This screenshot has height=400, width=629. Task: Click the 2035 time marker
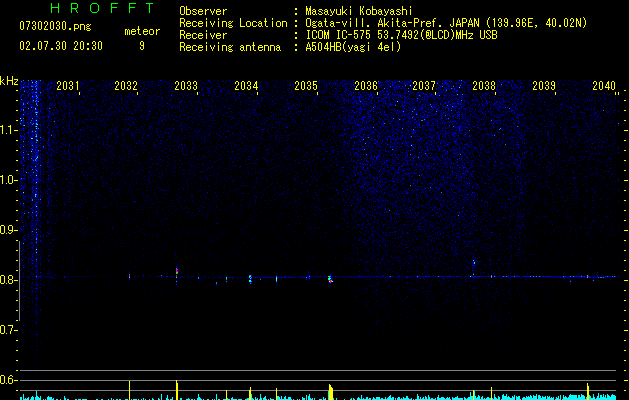pyautogui.click(x=306, y=86)
